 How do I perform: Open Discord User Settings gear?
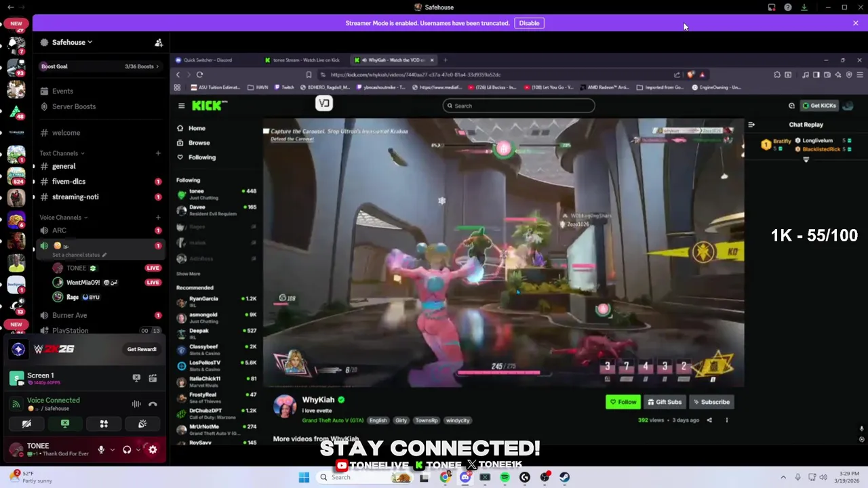coord(153,450)
